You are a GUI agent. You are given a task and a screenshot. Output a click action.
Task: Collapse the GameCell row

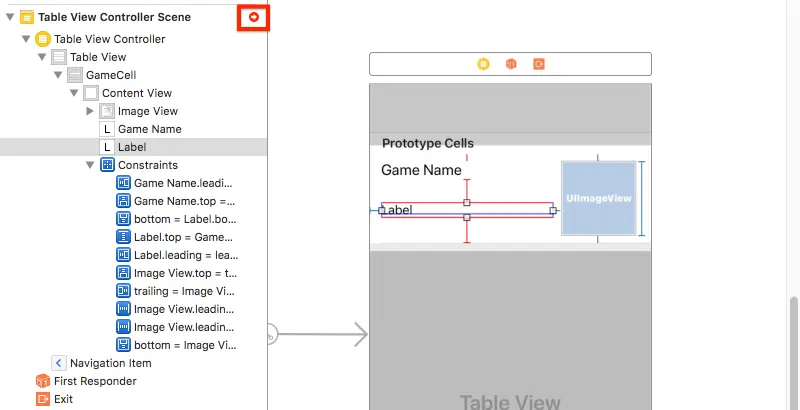click(x=58, y=75)
